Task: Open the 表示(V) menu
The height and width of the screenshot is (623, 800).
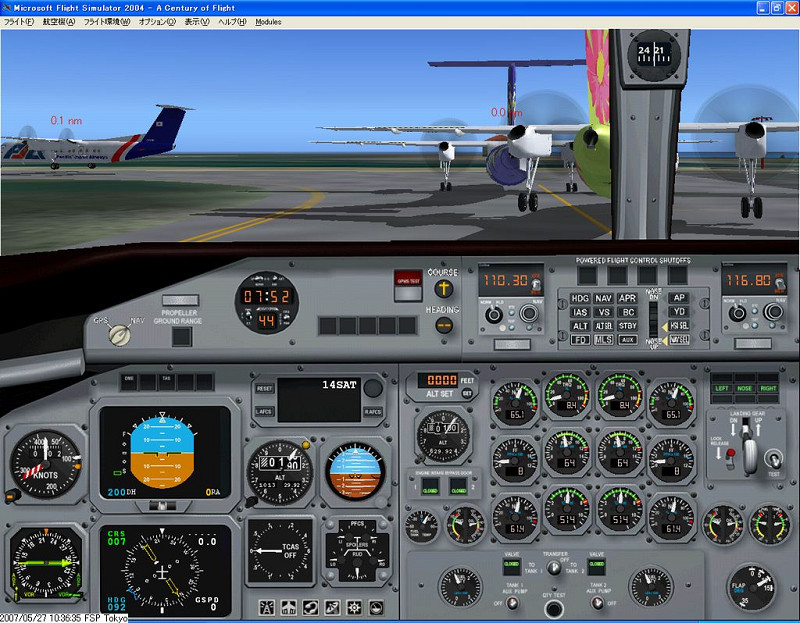Action: [x=197, y=22]
